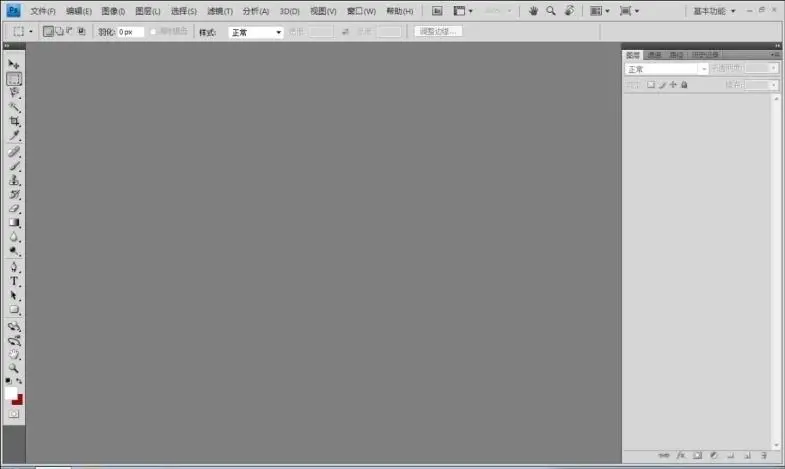The width and height of the screenshot is (785, 469).
Task: Toggle Quick Mask mode button
Action: 14,414
